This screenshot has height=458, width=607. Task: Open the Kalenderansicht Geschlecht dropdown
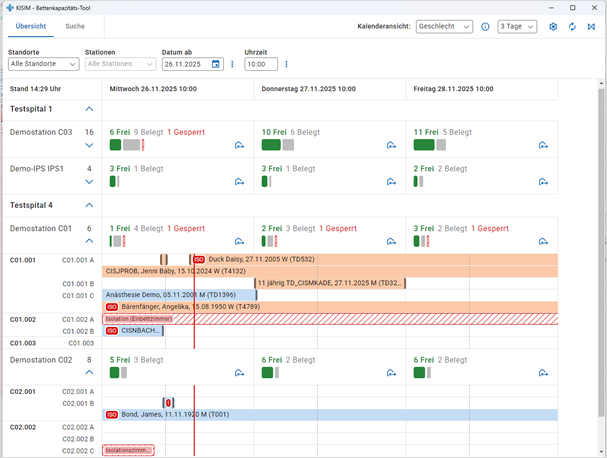(444, 27)
